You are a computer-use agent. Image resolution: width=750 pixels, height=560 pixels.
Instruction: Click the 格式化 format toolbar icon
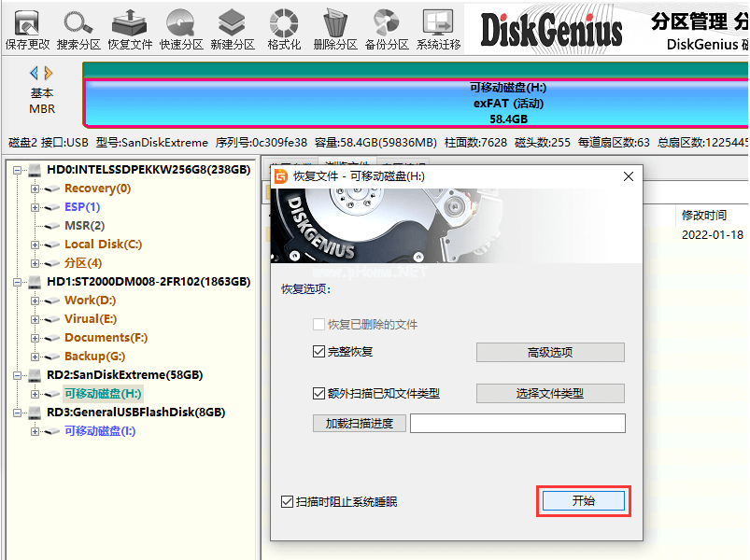click(284, 28)
